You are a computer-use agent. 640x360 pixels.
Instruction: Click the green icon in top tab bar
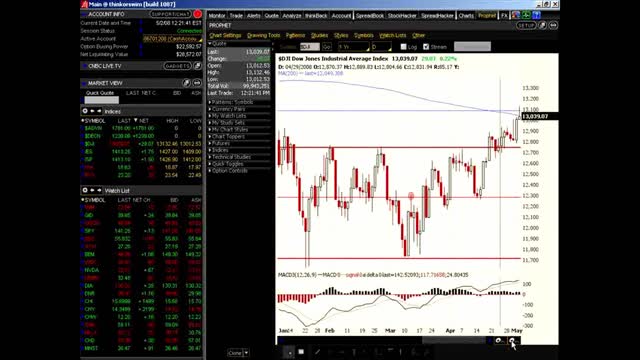tap(526, 16)
